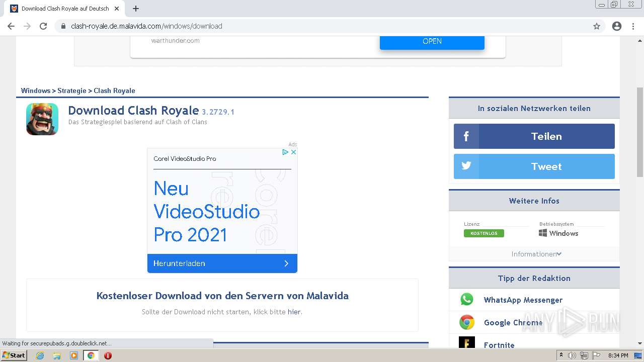The height and width of the screenshot is (362, 644).
Task: Click the Clash Royale app icon
Action: [x=42, y=119]
